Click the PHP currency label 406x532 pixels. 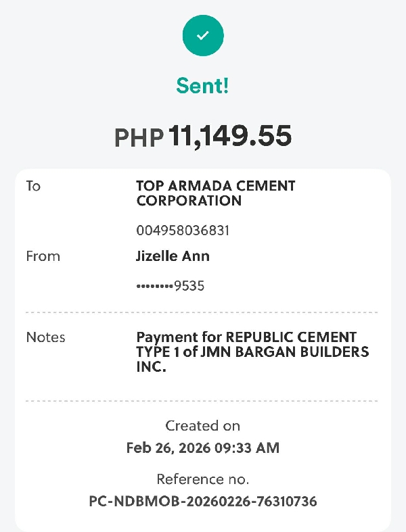pos(139,138)
